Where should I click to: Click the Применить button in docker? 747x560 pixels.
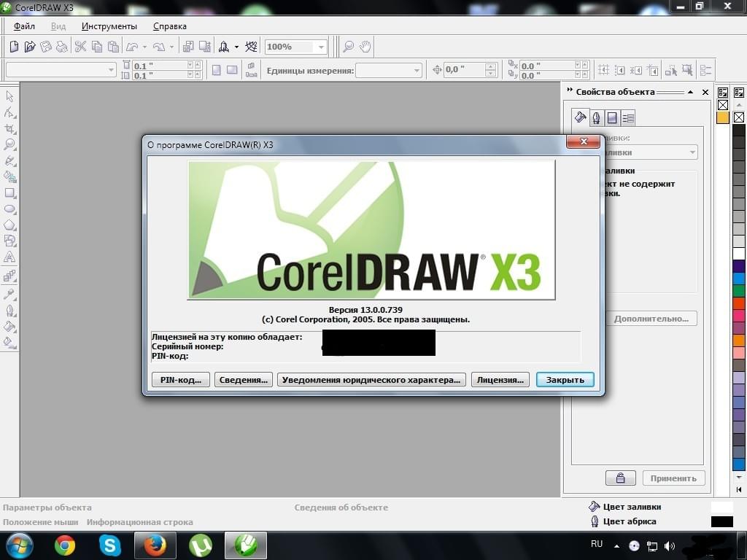click(673, 478)
